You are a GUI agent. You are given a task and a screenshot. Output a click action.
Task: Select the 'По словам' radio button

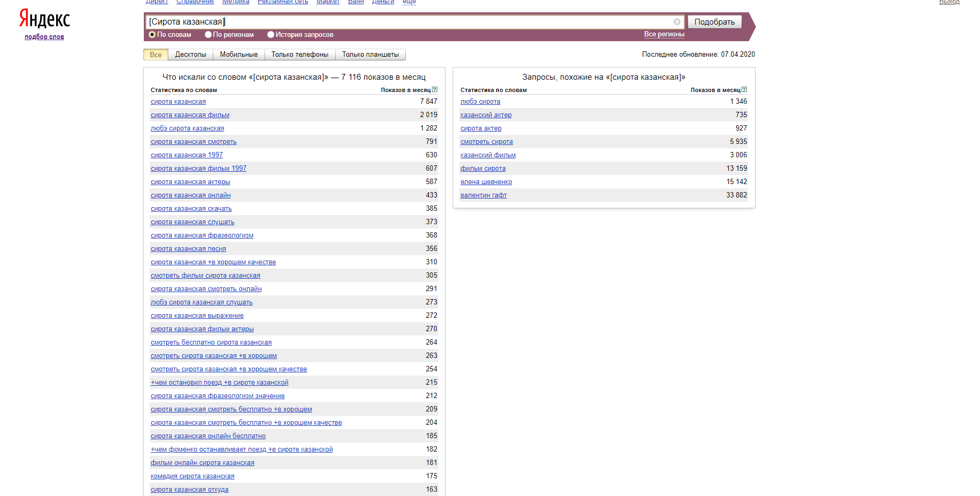click(x=152, y=35)
